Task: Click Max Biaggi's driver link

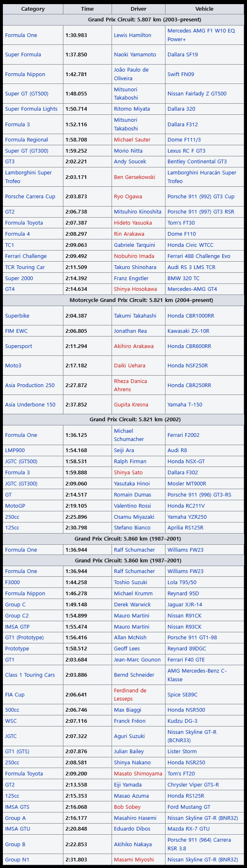Action: coord(128,710)
